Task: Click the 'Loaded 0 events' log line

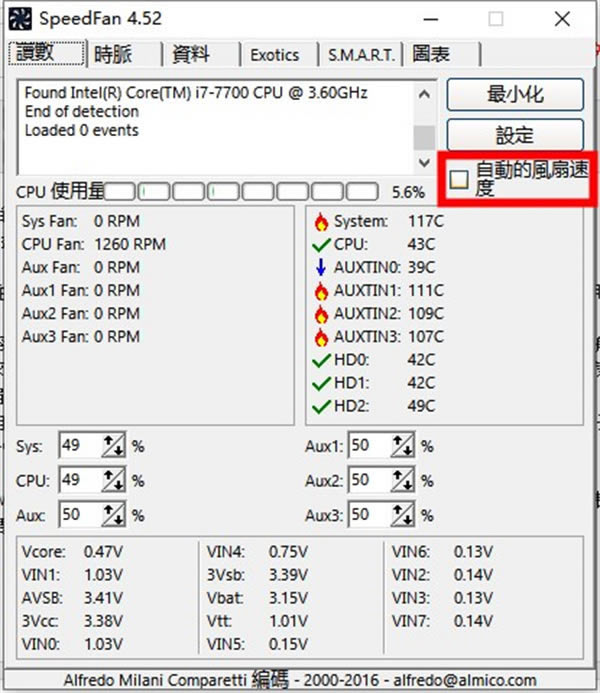Action: pyautogui.click(x=82, y=130)
